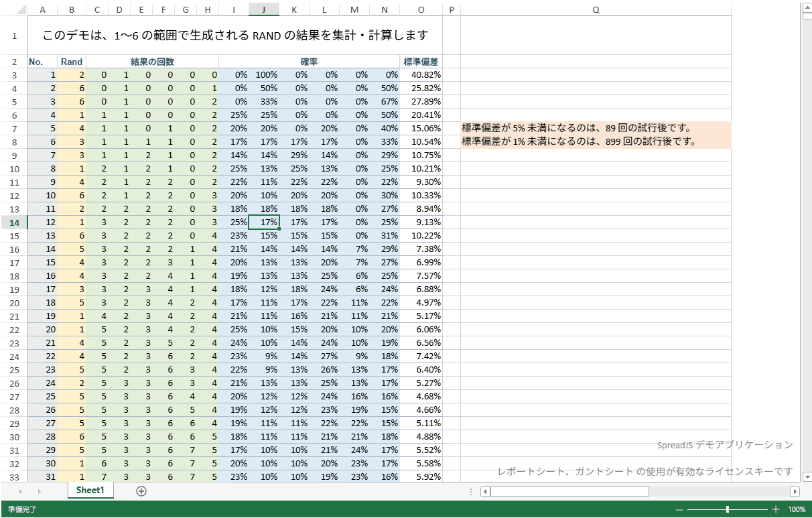Switch to the Sheet1 tab
The height and width of the screenshot is (518, 812).
[x=90, y=491]
